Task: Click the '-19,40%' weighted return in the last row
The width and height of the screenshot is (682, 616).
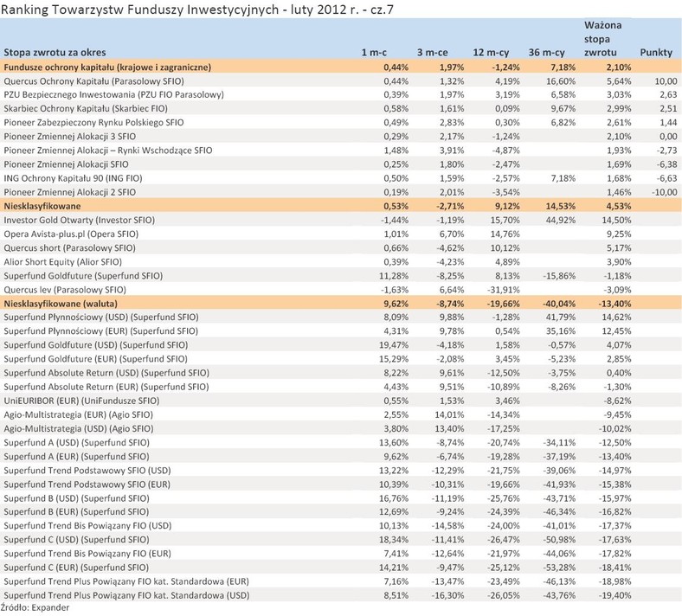Action: (x=614, y=595)
